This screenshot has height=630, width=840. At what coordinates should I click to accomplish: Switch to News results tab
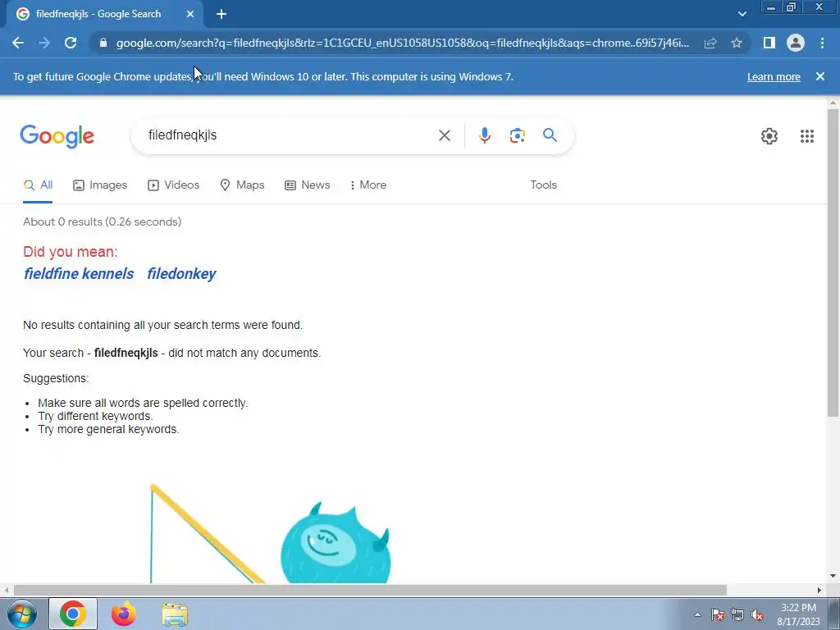click(x=308, y=185)
